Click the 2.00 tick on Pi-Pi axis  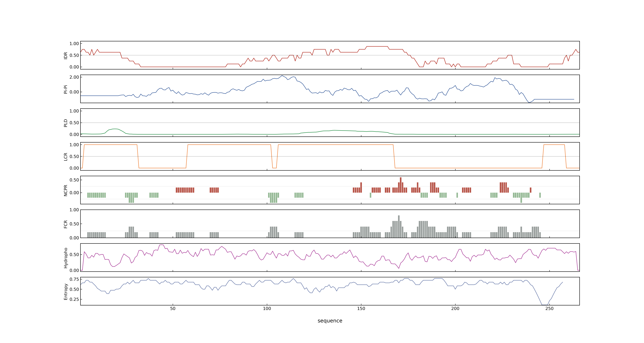click(x=74, y=77)
